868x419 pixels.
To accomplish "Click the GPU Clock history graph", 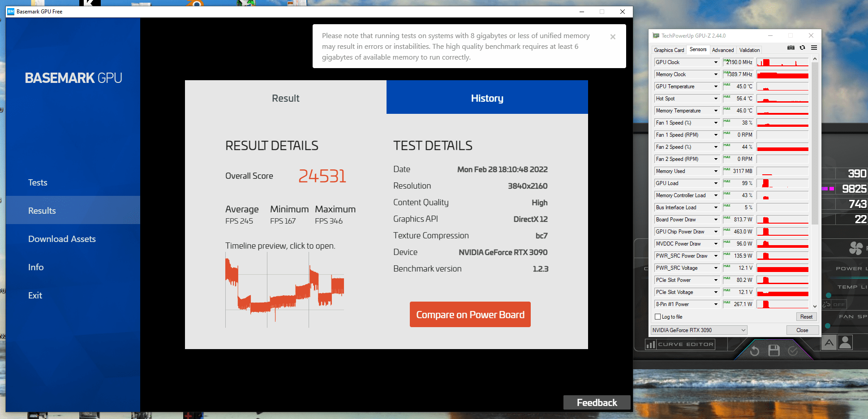I will (782, 62).
